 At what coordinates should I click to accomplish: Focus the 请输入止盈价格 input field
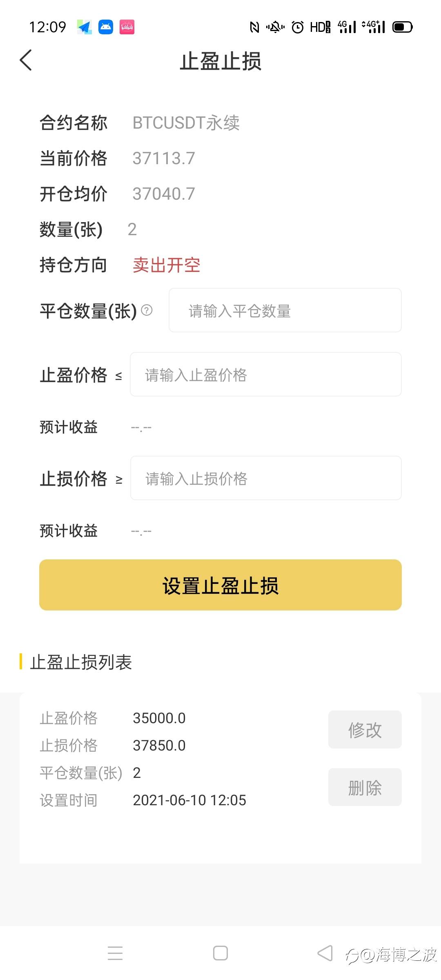(x=265, y=374)
